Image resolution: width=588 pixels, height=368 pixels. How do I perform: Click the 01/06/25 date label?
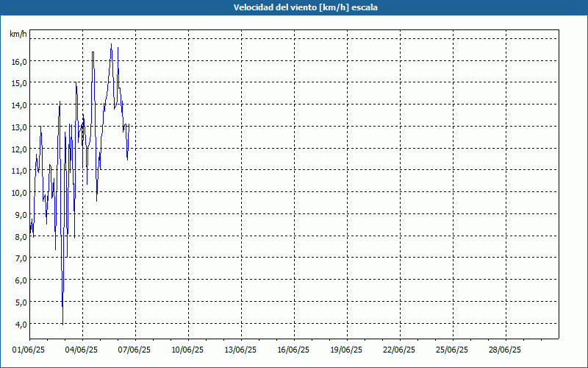pyautogui.click(x=29, y=350)
